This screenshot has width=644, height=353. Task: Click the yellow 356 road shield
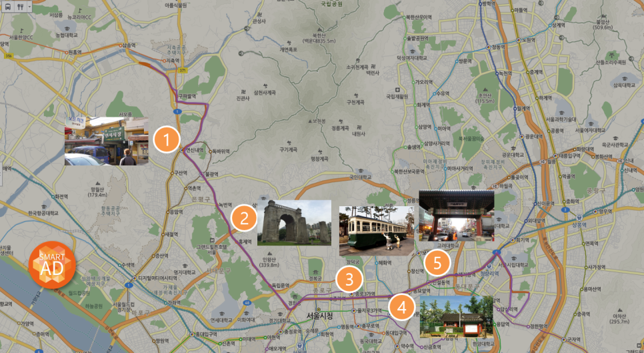tap(8, 55)
